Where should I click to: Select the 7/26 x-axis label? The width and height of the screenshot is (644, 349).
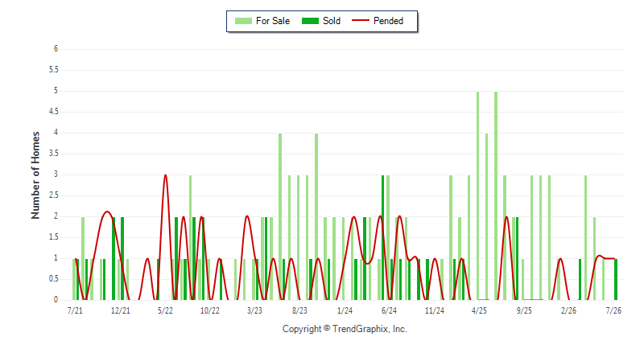point(613,310)
